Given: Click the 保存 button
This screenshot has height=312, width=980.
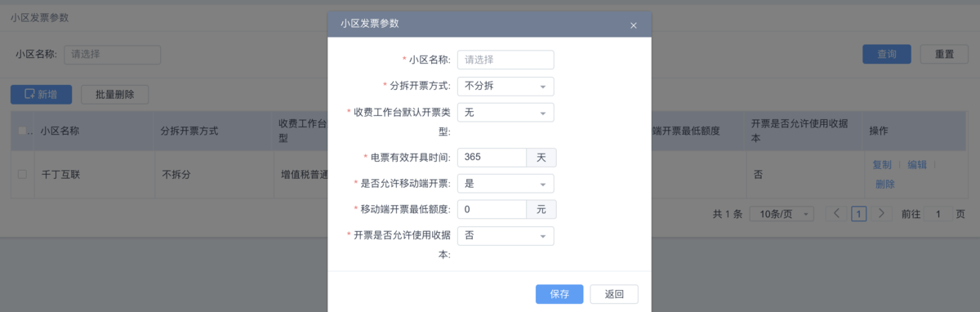Looking at the screenshot, I should point(559,294).
